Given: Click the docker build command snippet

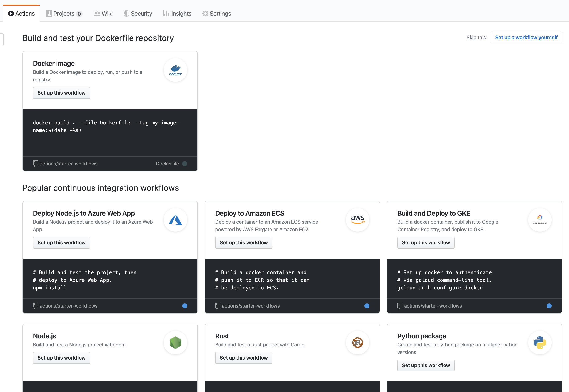Looking at the screenshot, I should click(x=106, y=127).
